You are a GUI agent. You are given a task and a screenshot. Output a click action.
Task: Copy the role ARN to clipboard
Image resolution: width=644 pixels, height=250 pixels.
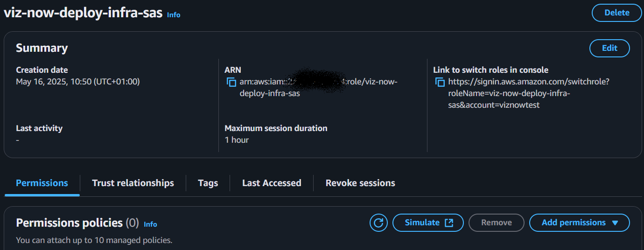point(231,82)
